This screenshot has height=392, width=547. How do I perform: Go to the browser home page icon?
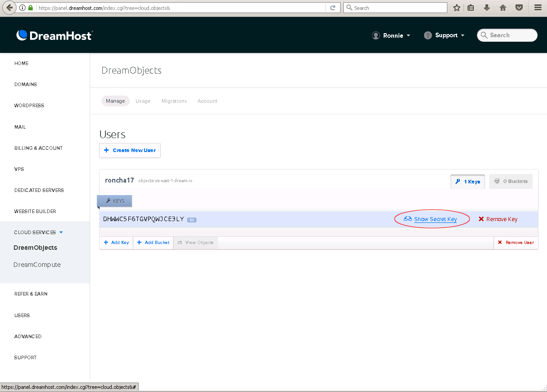pyautogui.click(x=503, y=8)
